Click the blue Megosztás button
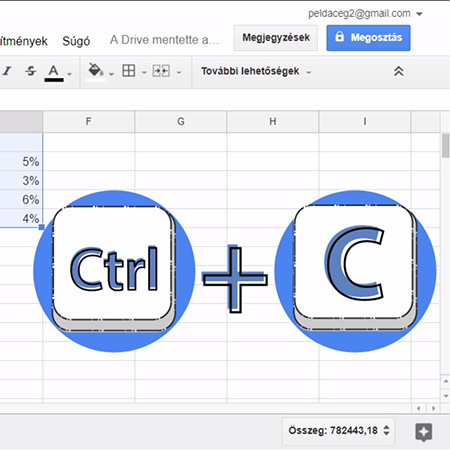Image resolution: width=450 pixels, height=450 pixels. tap(368, 38)
